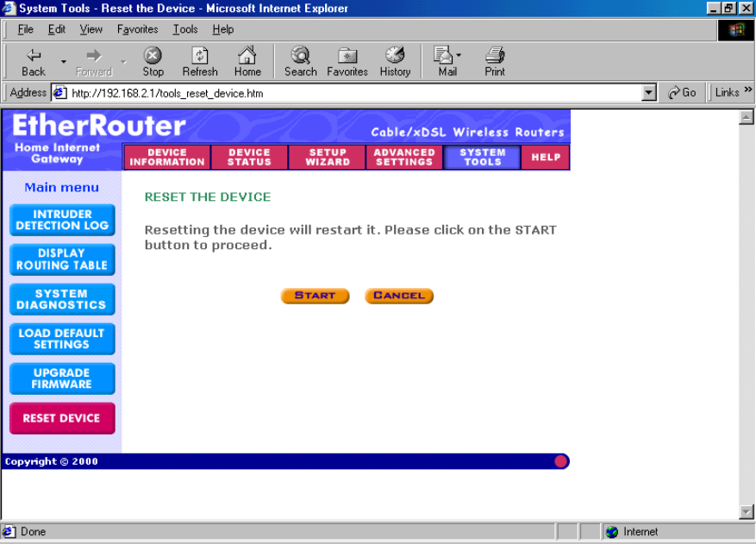
Task: Click the status bar page icon
Action: pyautogui.click(x=9, y=532)
